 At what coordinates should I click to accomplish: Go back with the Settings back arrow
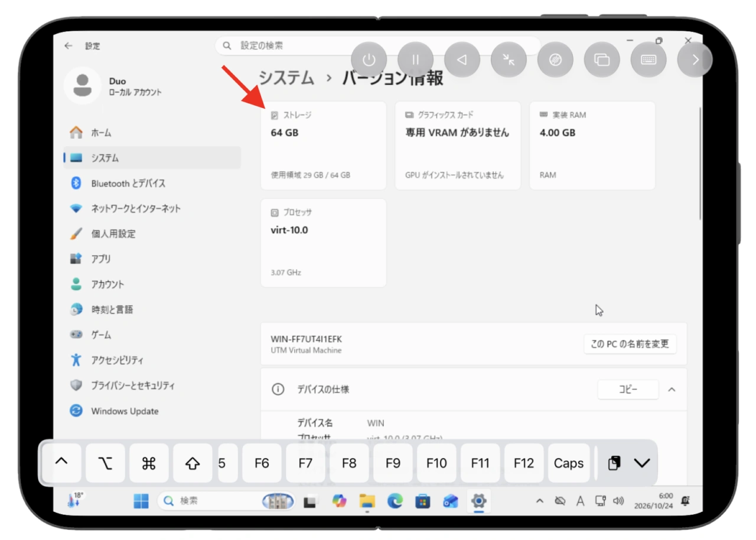[x=69, y=45]
